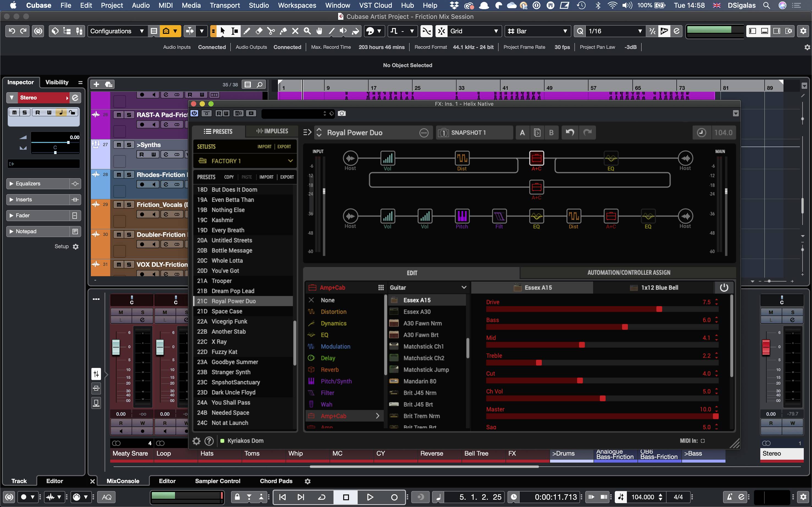The width and height of the screenshot is (812, 507).
Task: Enable Read automation on the Helix plugin
Action: coord(219,113)
